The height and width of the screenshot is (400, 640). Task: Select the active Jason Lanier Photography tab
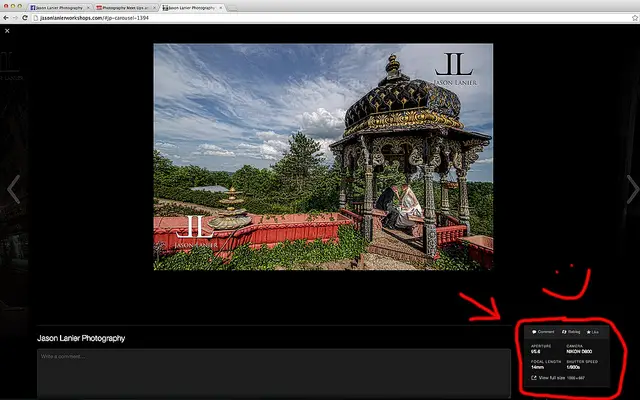pyautogui.click(x=192, y=8)
